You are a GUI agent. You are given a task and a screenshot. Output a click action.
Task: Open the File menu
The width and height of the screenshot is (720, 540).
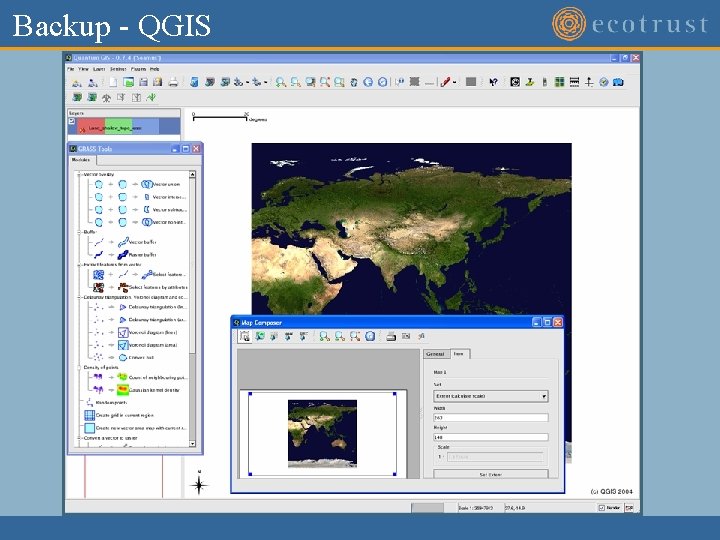pyautogui.click(x=70, y=69)
